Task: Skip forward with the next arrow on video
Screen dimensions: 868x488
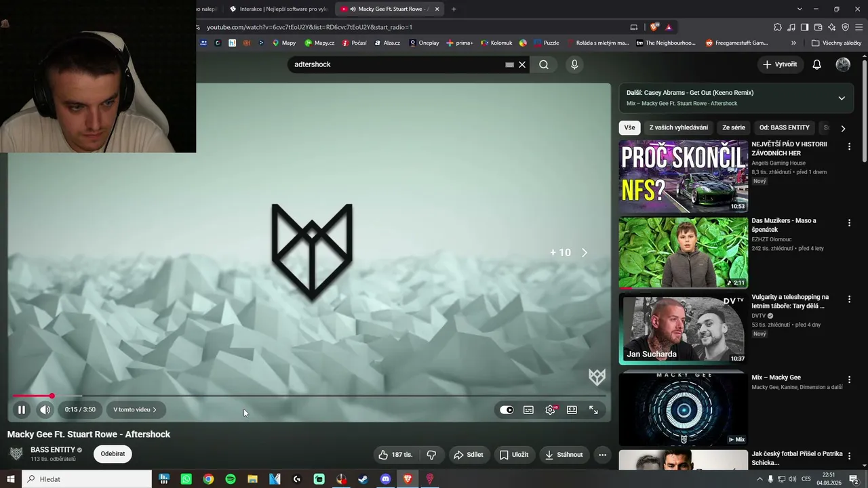Action: 585,252
